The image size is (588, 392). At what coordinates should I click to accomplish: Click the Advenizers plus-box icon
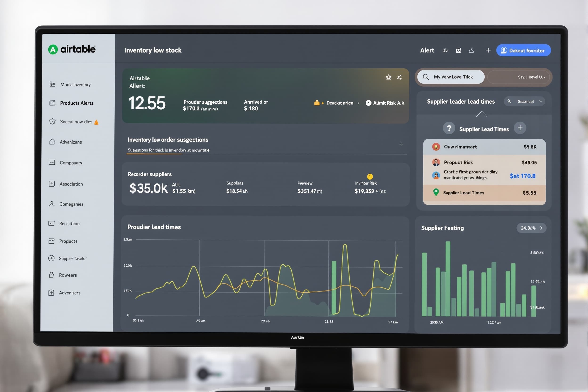point(51,293)
